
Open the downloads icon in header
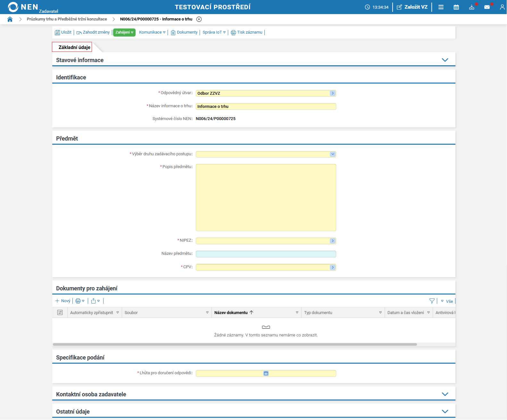[471, 7]
